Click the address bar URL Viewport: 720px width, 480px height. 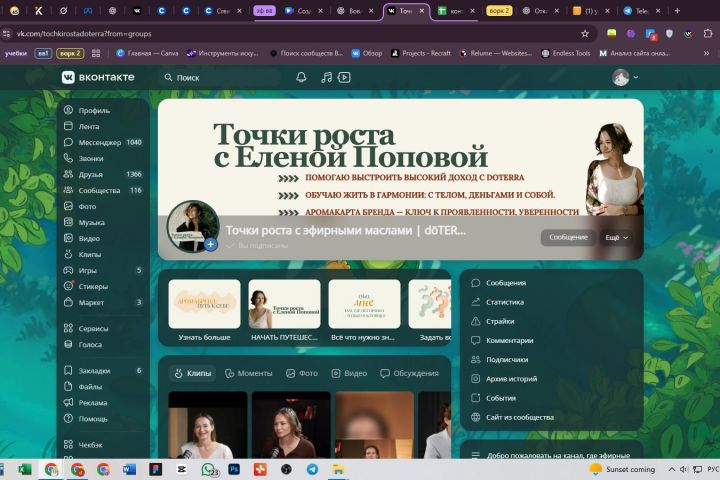point(84,34)
